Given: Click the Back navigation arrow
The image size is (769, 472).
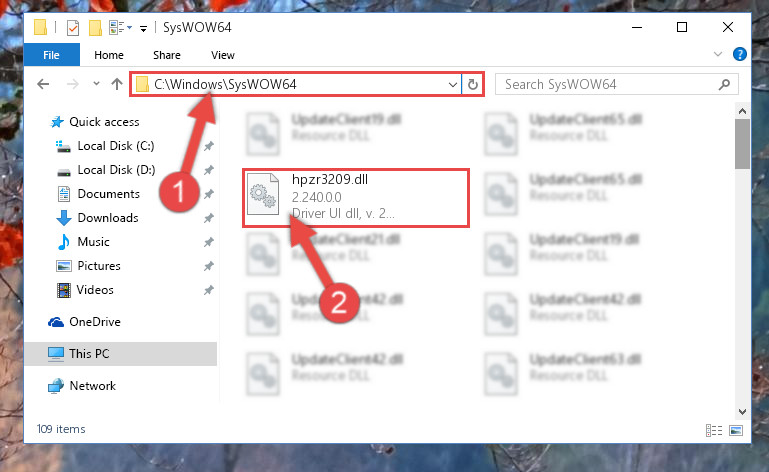Looking at the screenshot, I should click(43, 84).
